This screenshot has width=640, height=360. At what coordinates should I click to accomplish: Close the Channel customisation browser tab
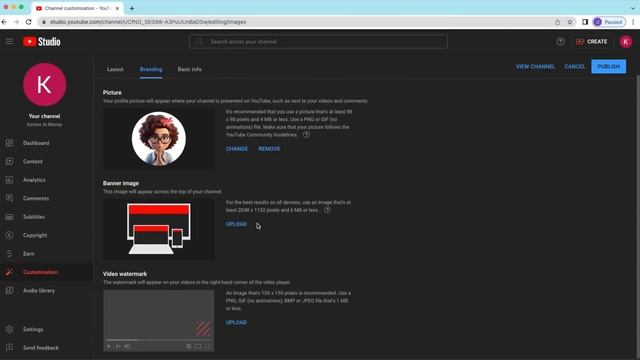[117, 8]
